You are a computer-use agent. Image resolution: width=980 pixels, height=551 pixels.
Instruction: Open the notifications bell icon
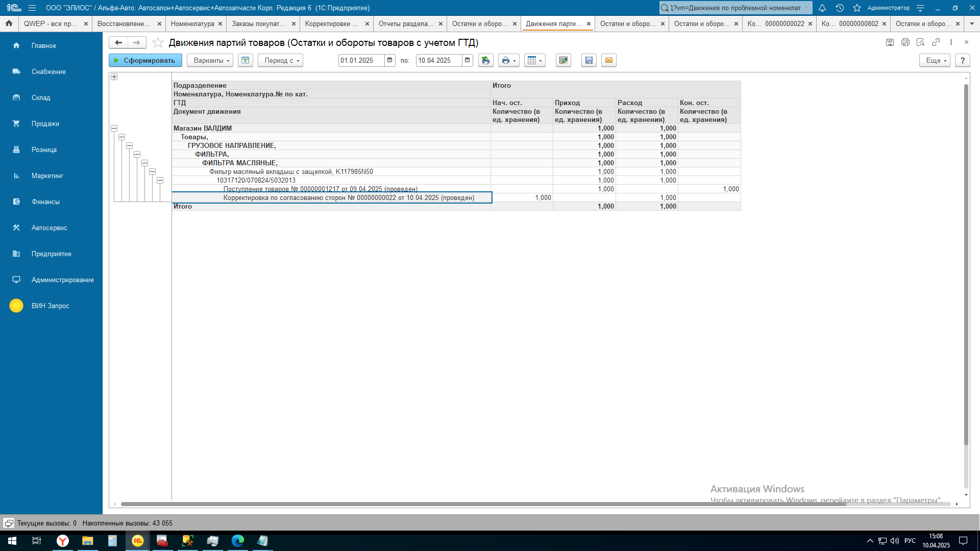click(822, 8)
